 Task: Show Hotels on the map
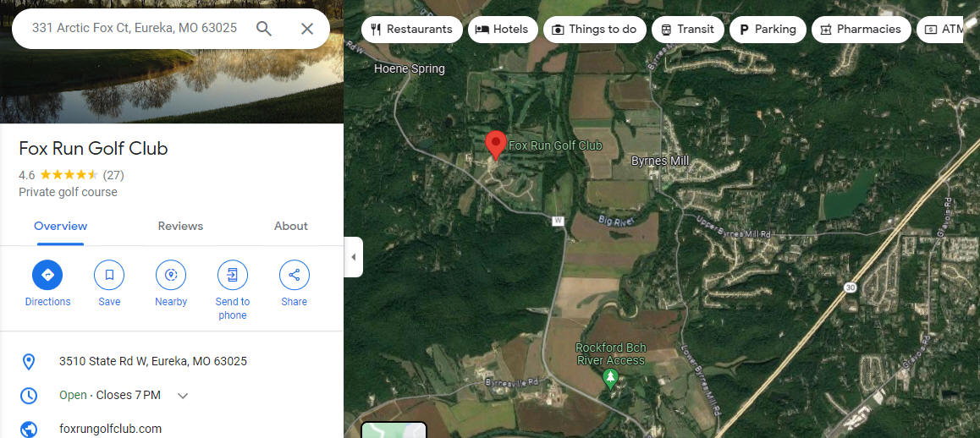pos(503,30)
